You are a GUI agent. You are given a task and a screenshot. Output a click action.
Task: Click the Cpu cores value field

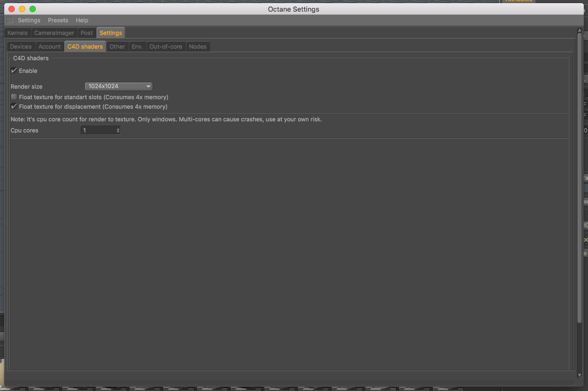(98, 130)
